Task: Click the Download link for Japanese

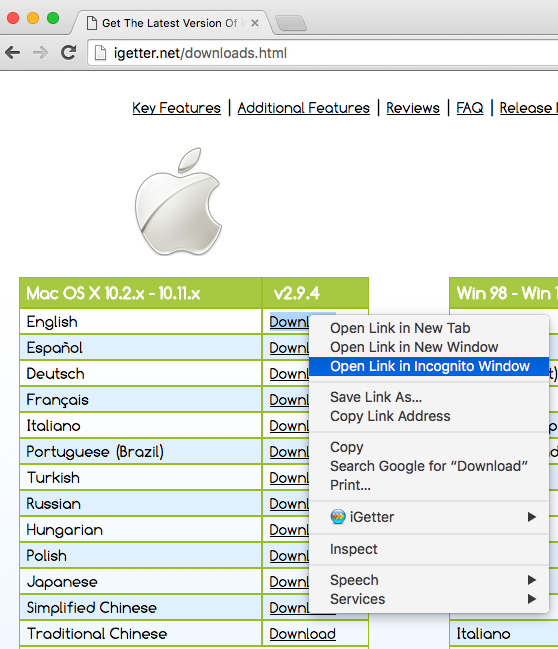Action: tap(289, 582)
